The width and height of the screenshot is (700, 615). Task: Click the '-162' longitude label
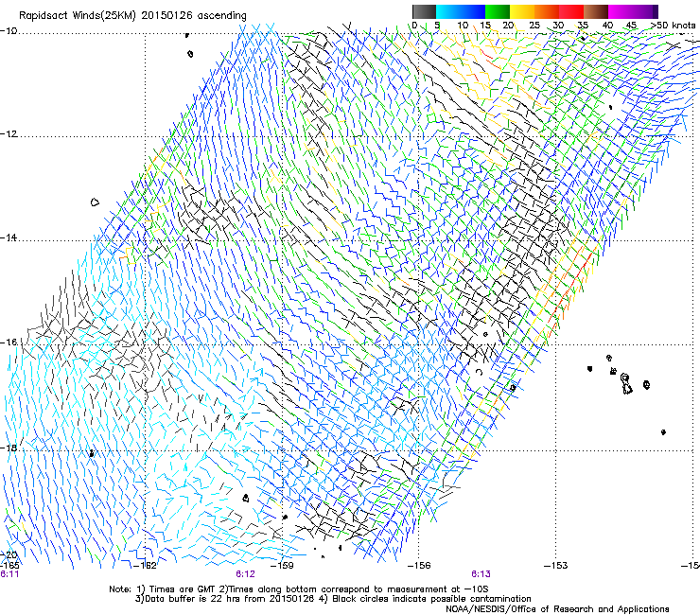146,566
